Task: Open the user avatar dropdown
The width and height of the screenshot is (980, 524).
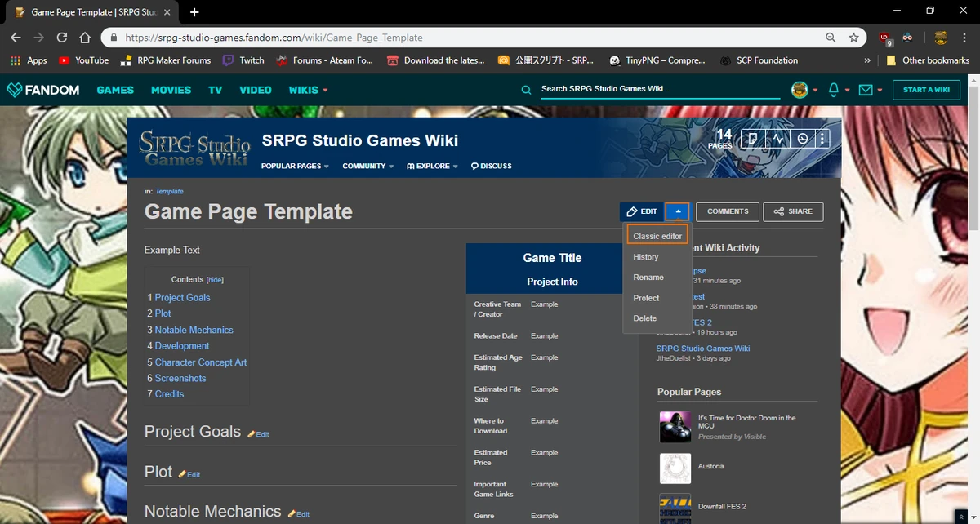Action: pyautogui.click(x=798, y=90)
